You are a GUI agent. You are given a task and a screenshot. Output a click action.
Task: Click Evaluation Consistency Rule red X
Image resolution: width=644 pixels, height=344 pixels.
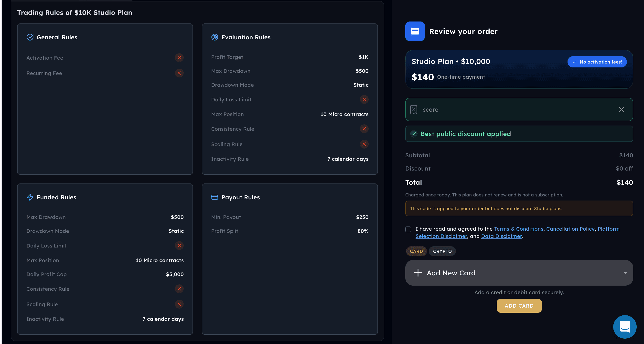[364, 129]
